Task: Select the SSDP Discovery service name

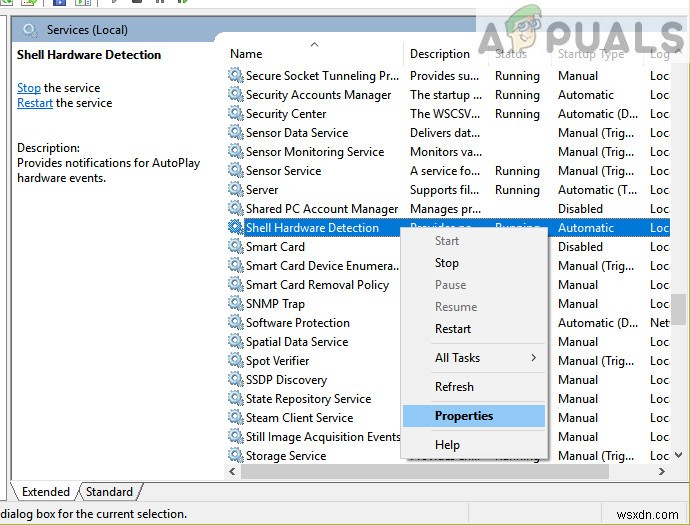Action: pyautogui.click(x=286, y=380)
